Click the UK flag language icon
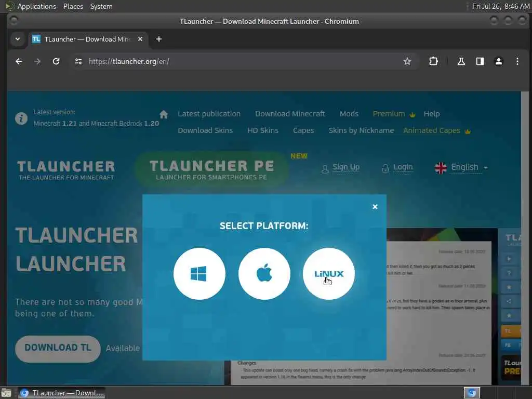532x399 pixels. coord(441,168)
